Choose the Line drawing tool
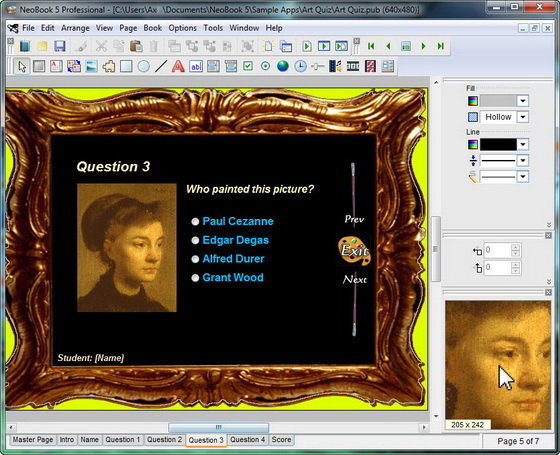 point(161,66)
